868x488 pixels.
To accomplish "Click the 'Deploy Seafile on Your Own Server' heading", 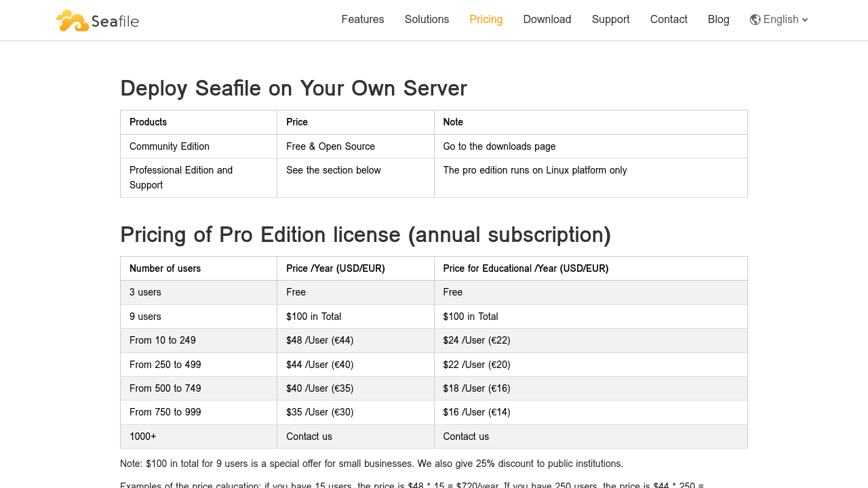I will click(294, 89).
